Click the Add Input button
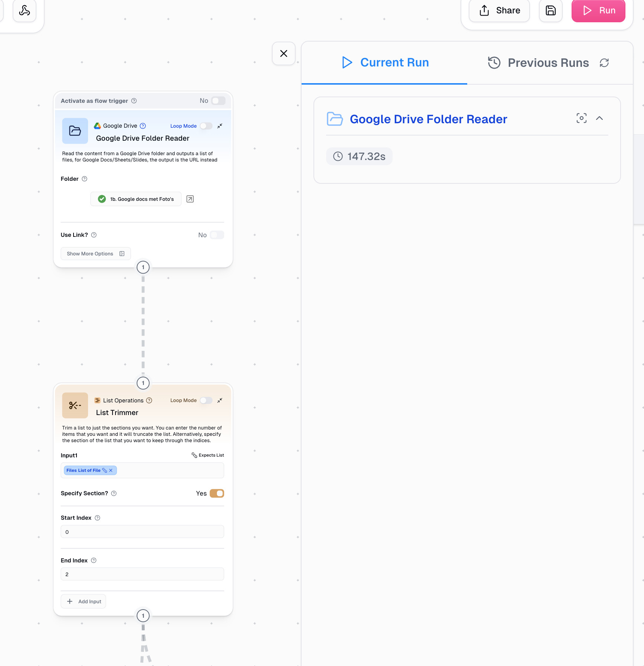 point(84,601)
